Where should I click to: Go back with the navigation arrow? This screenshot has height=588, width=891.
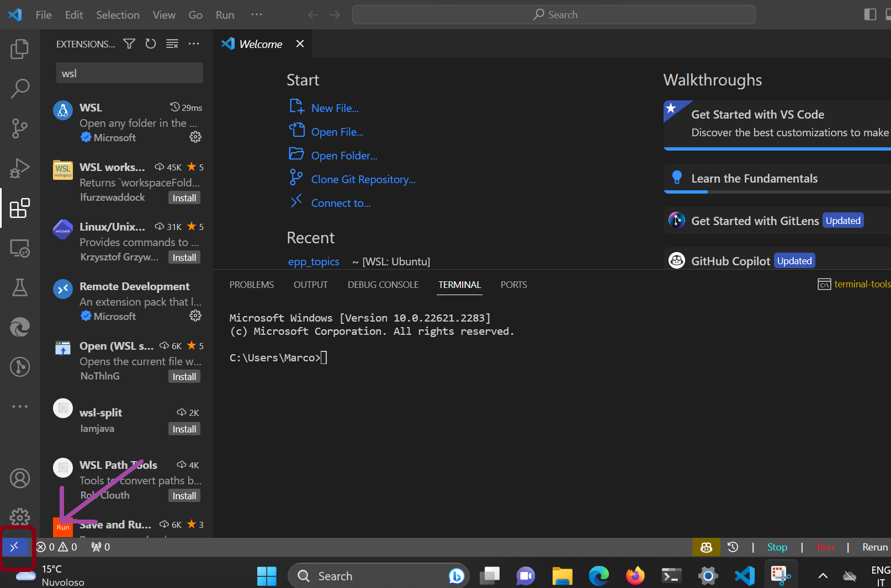pyautogui.click(x=314, y=15)
